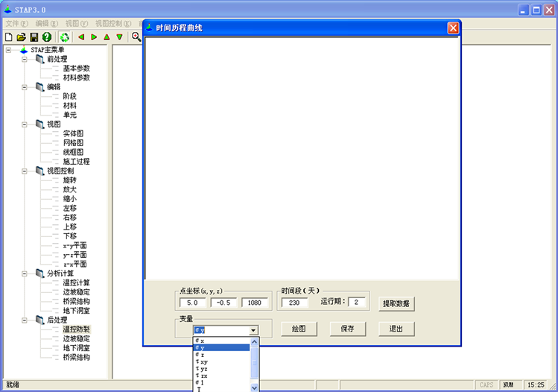Select 温控计算 in the tree
This screenshot has height=392, width=558.
75,282
